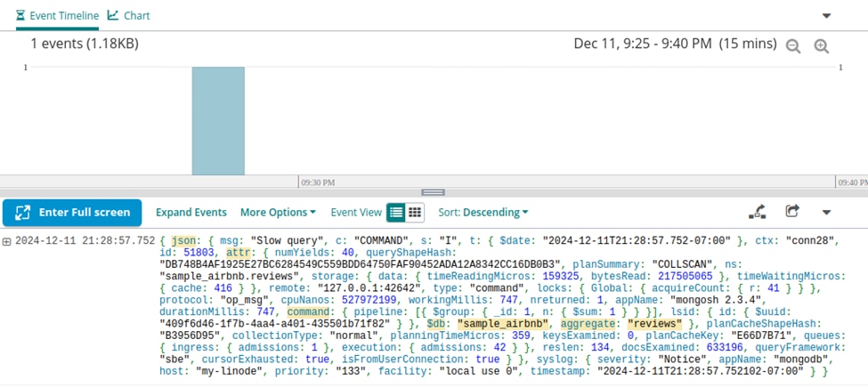Open the Sort: Descending dropdown
Screen dimensions: 868x388
(483, 213)
